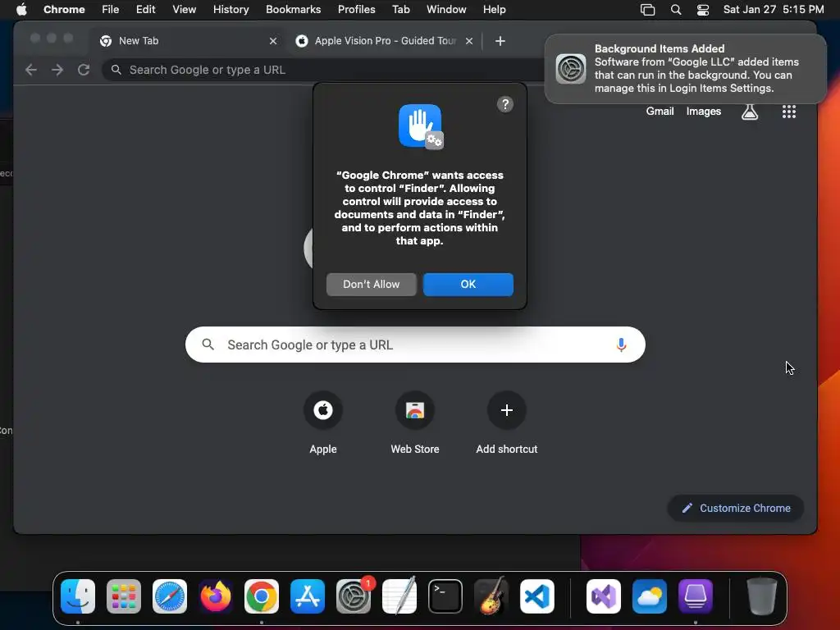Open the Apple menu
This screenshot has height=630, width=840.
[x=21, y=9]
